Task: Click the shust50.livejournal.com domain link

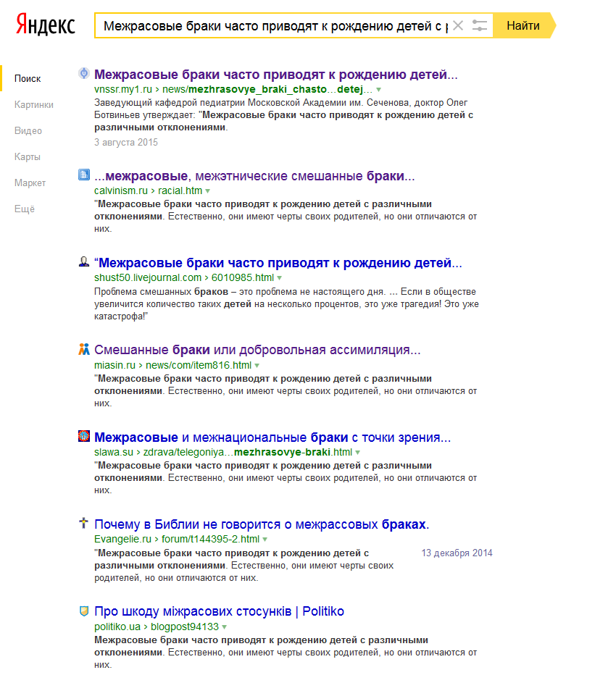Action: [x=148, y=277]
